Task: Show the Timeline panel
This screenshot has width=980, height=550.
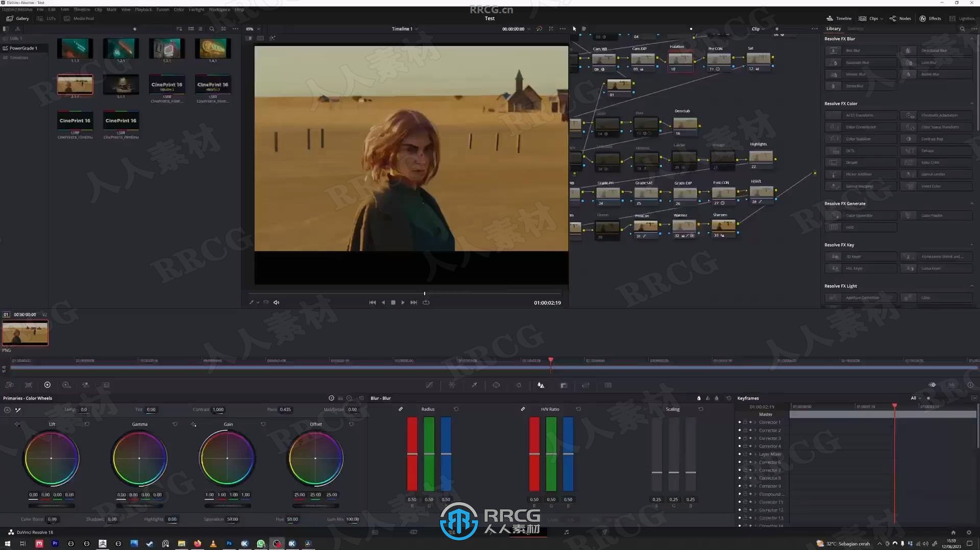Action: pyautogui.click(x=839, y=18)
